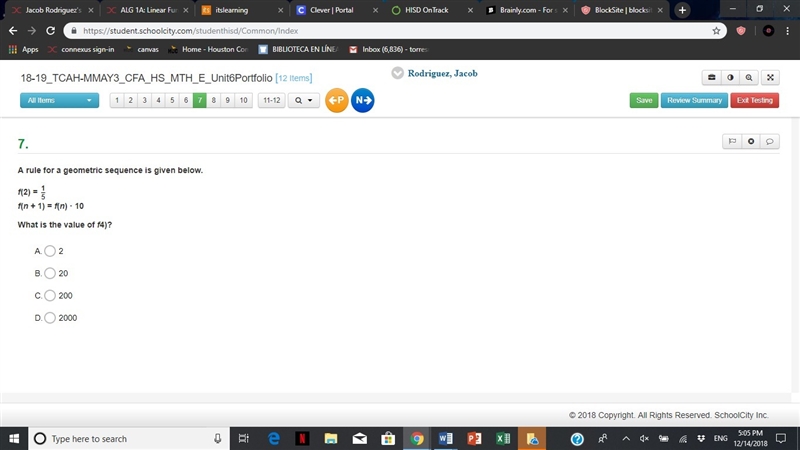Click the BlockSite shield extension icon
Viewport: 800px width, 450px height.
pos(741,31)
